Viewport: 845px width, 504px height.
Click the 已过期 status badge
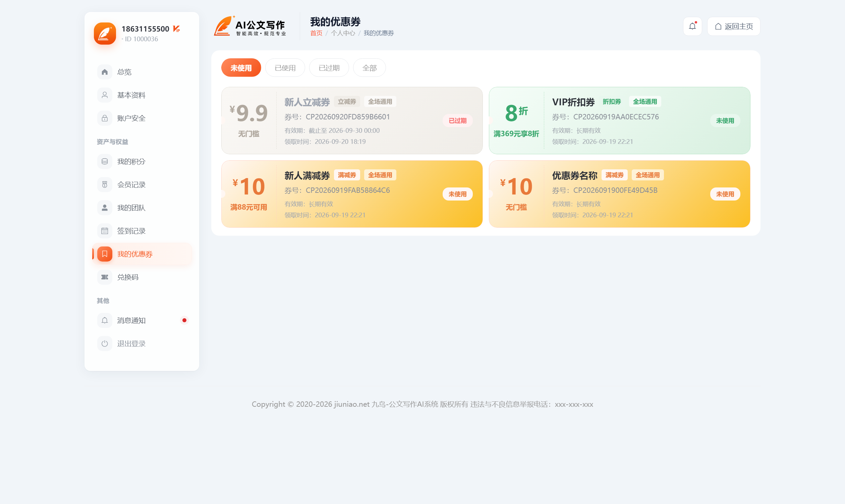pos(457,121)
